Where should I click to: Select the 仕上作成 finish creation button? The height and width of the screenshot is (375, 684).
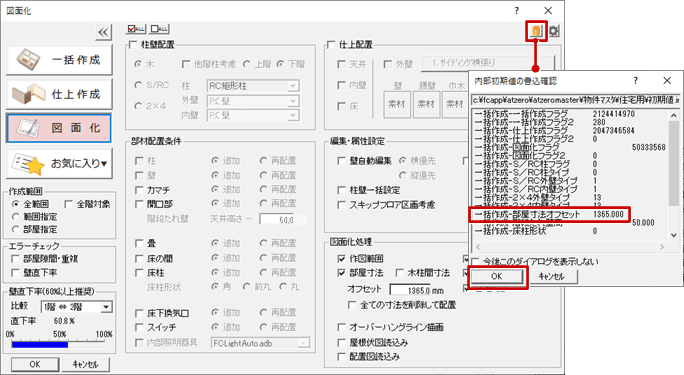pyautogui.click(x=59, y=94)
